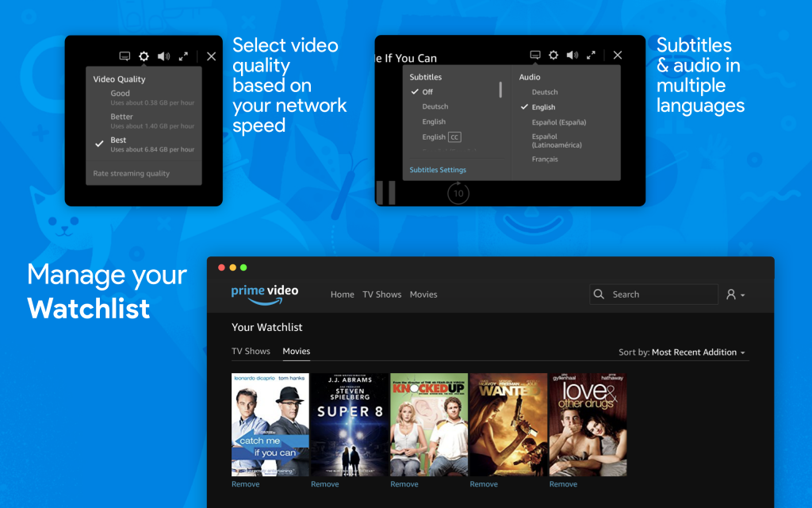The image size is (812, 508).
Task: Open Movies in top navigation
Action: [x=423, y=294]
